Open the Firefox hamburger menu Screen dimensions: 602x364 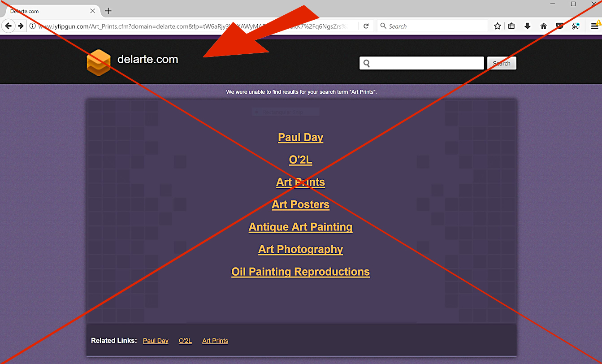[x=594, y=26]
